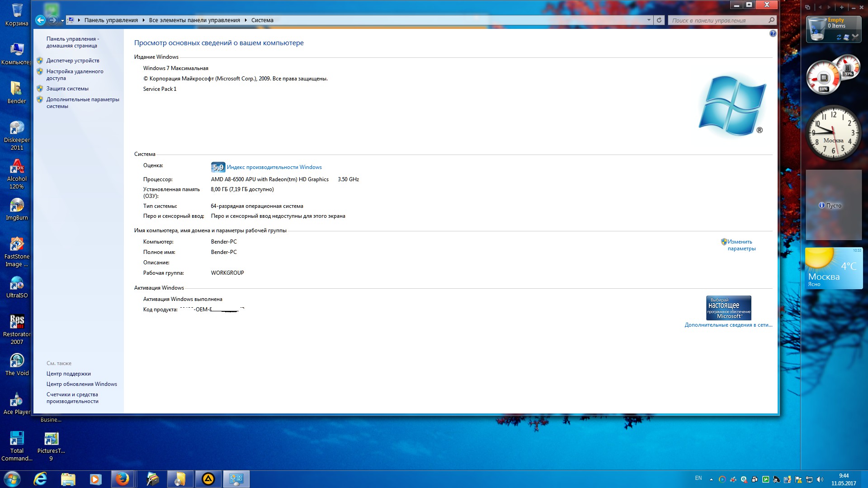
Task: Launch Diskeeper 2011 from desktop
Action: 17,135
